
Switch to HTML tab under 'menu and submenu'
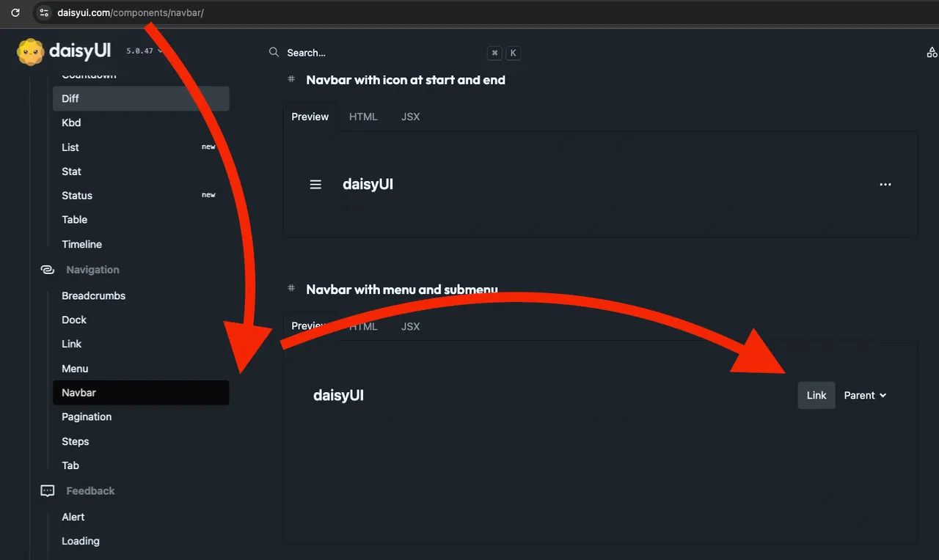[x=363, y=326]
